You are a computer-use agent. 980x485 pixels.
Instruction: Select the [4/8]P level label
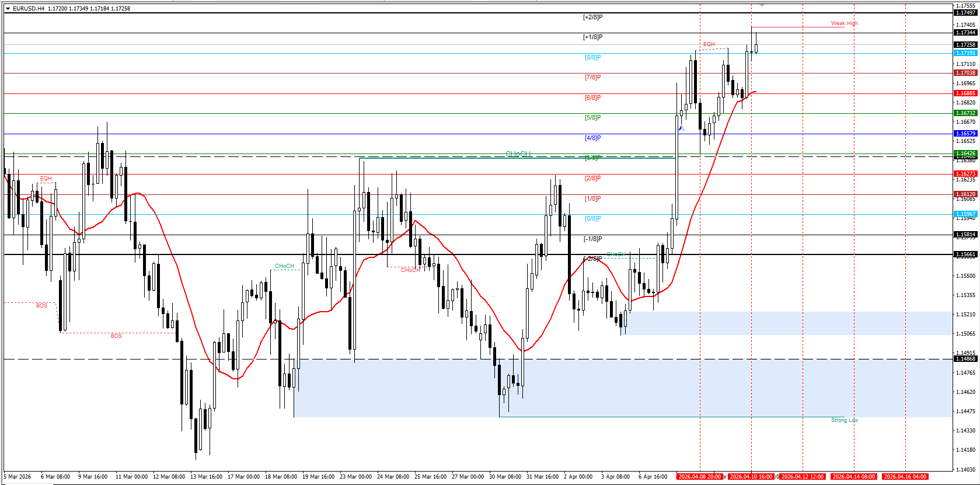pyautogui.click(x=592, y=138)
